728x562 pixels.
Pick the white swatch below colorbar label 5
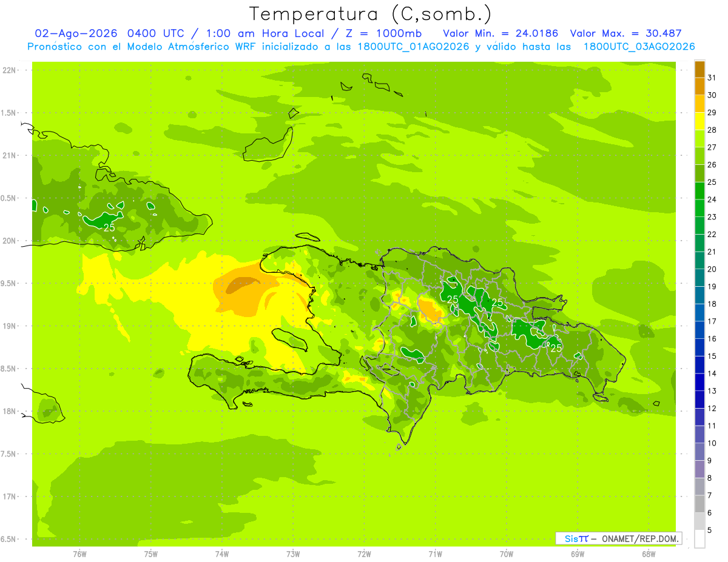699,539
